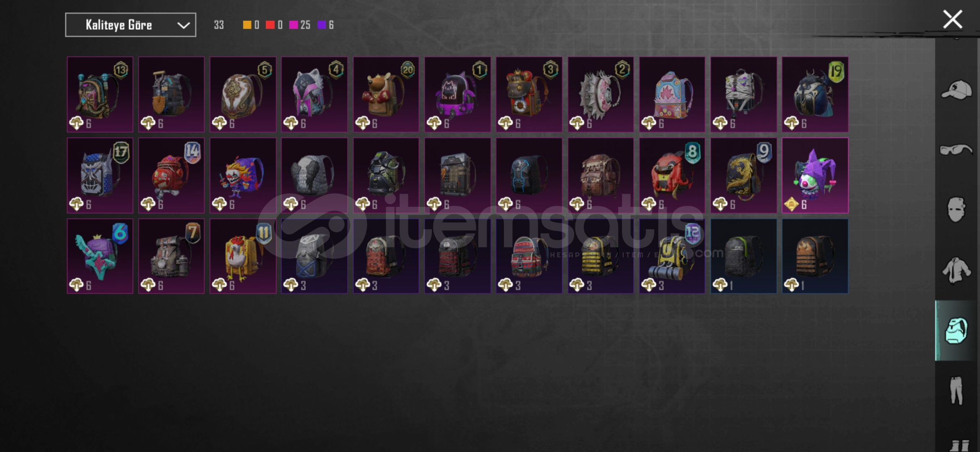Viewport: 980px width, 452px height.
Task: Open the shoes category icon
Action: [x=959, y=445]
